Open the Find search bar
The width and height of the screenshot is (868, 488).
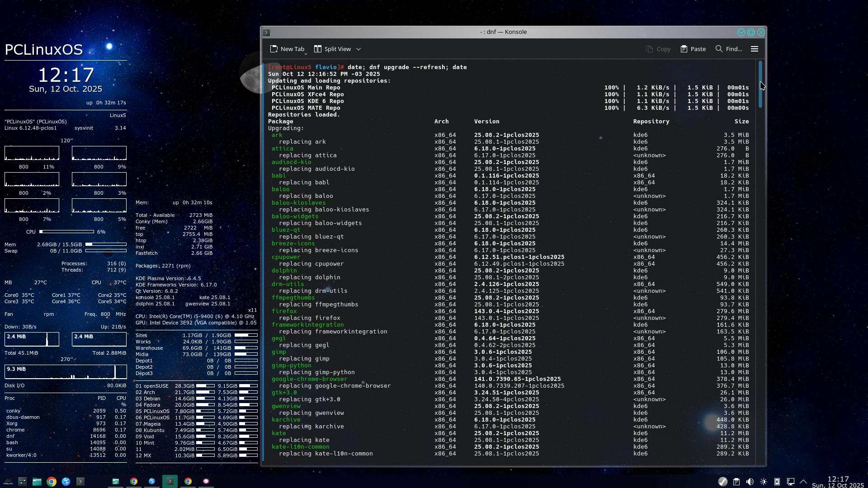[x=728, y=49]
